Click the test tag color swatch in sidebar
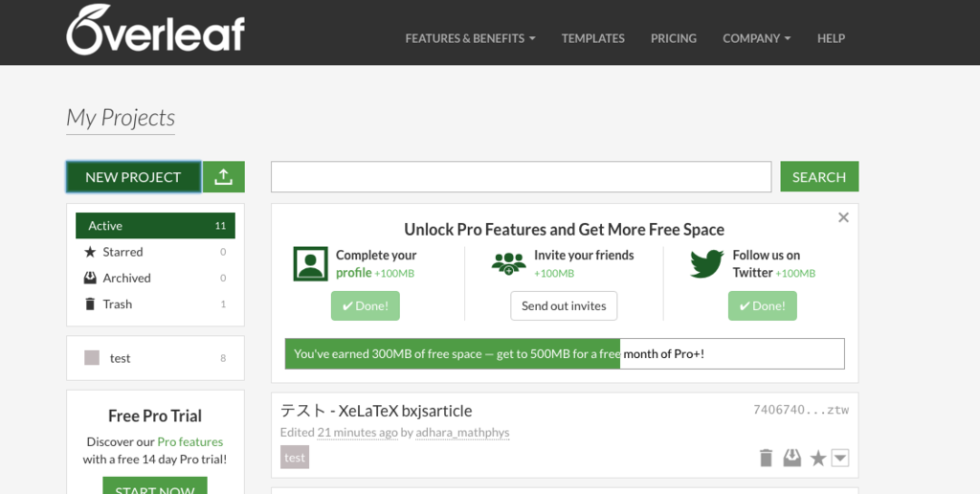980x494 pixels. coord(92,358)
